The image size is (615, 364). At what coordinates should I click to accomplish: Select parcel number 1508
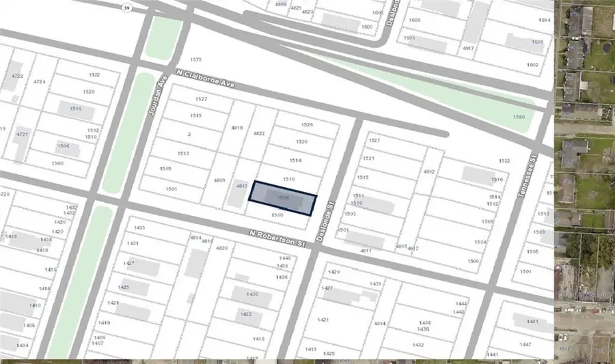[487, 222]
